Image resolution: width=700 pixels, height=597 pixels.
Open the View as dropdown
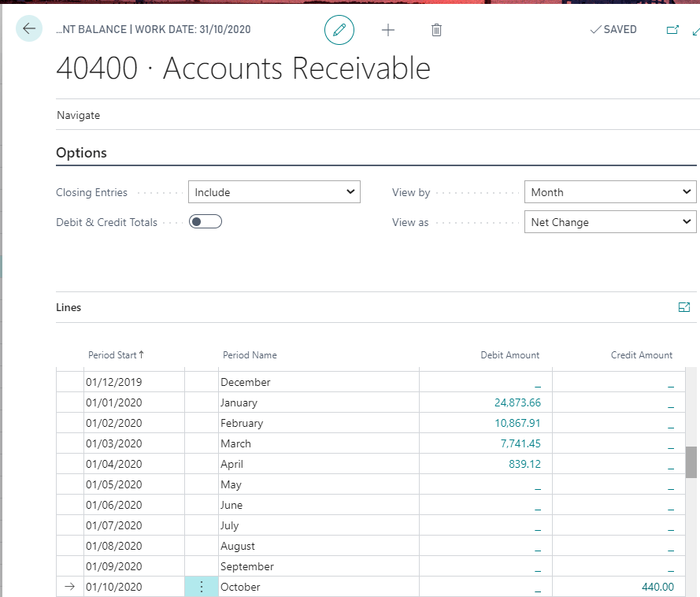609,223
